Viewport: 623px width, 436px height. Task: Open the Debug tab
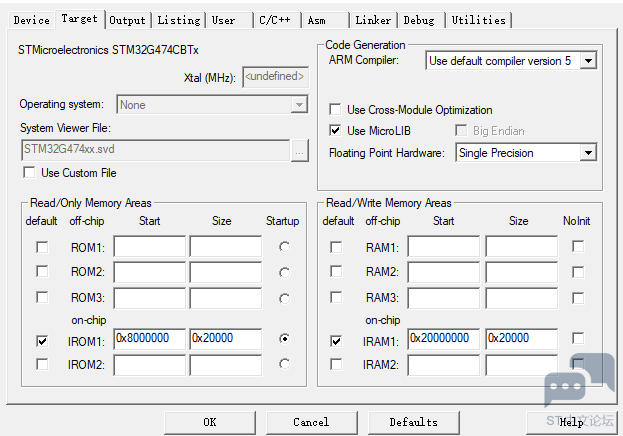tap(419, 20)
